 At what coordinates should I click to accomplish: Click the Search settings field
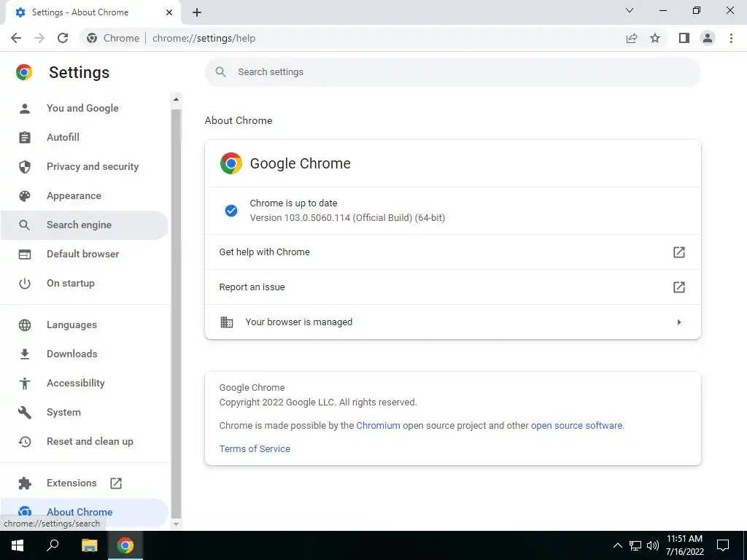click(x=452, y=72)
